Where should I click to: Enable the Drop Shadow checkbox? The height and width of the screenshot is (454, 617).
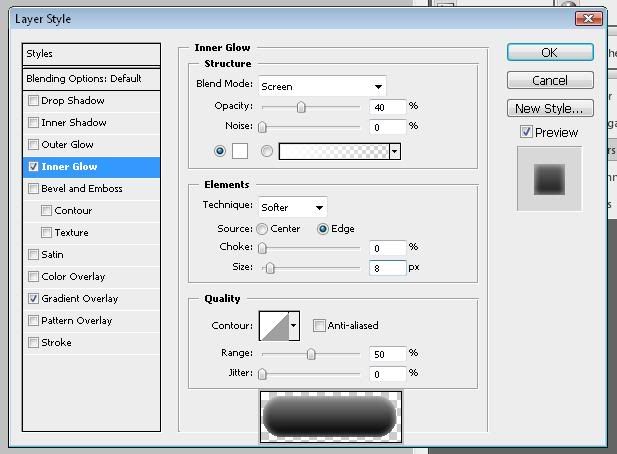pos(34,101)
